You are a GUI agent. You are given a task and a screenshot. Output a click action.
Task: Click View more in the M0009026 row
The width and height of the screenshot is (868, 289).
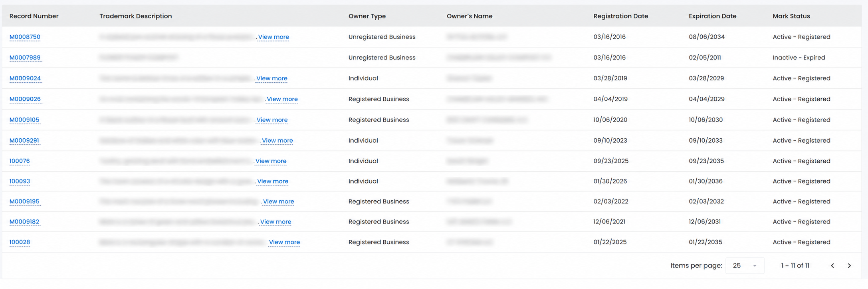click(x=282, y=99)
